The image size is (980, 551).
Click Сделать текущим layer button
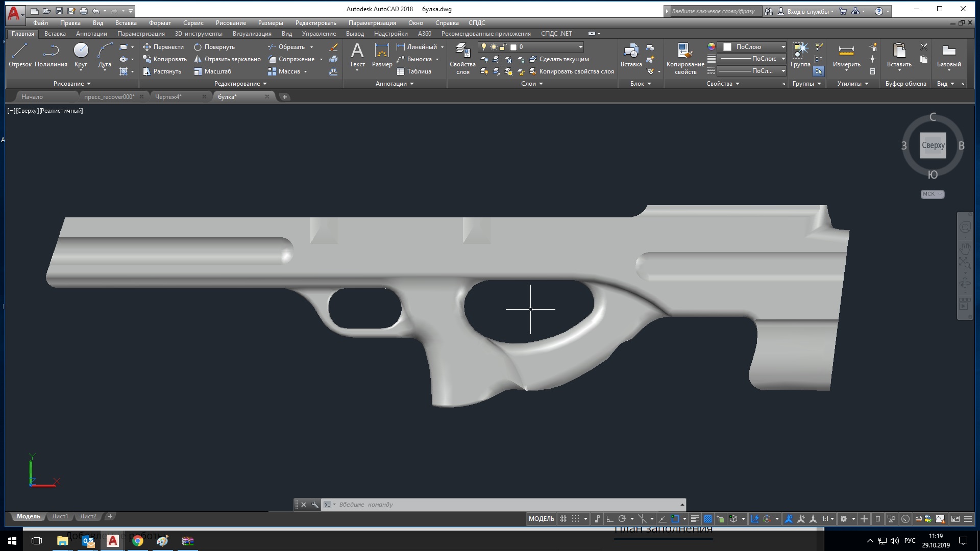[559, 59]
